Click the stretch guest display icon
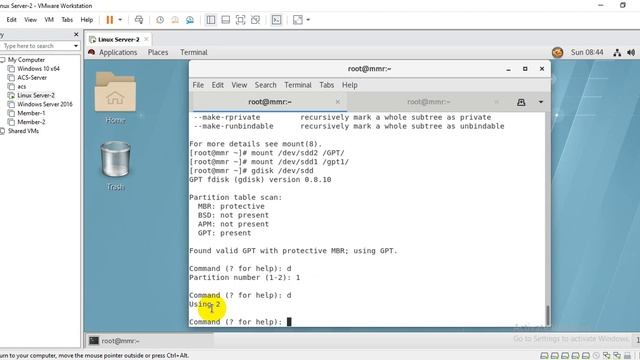 pyautogui.click(x=298, y=20)
